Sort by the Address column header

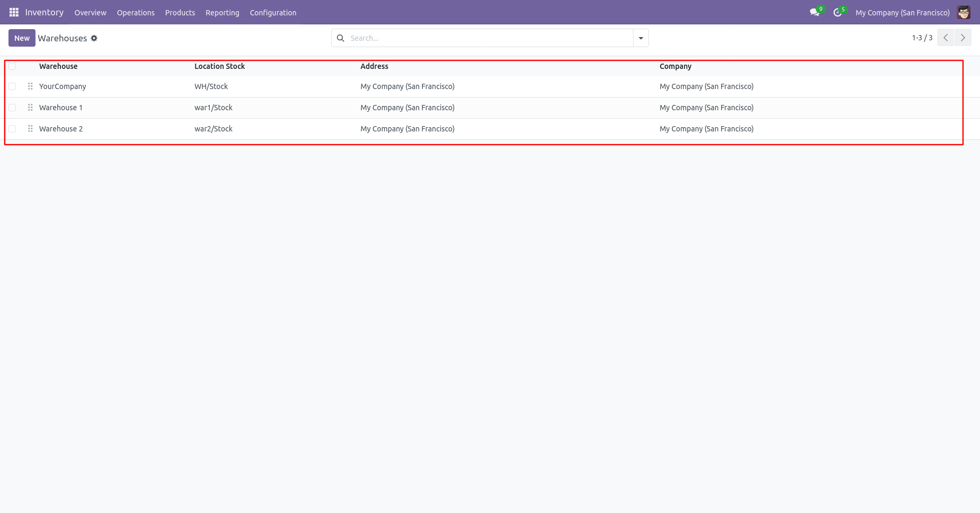[x=375, y=66]
